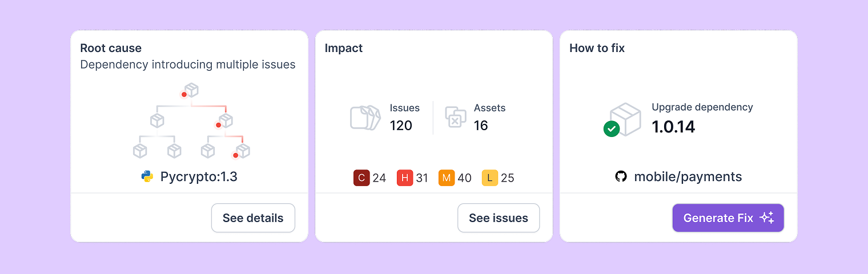Image resolution: width=868 pixels, height=274 pixels.
Task: Click the 120 issues count
Action: click(x=401, y=126)
